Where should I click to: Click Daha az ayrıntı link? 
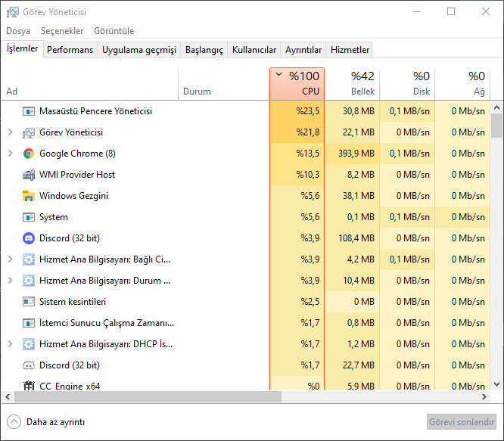click(55, 422)
